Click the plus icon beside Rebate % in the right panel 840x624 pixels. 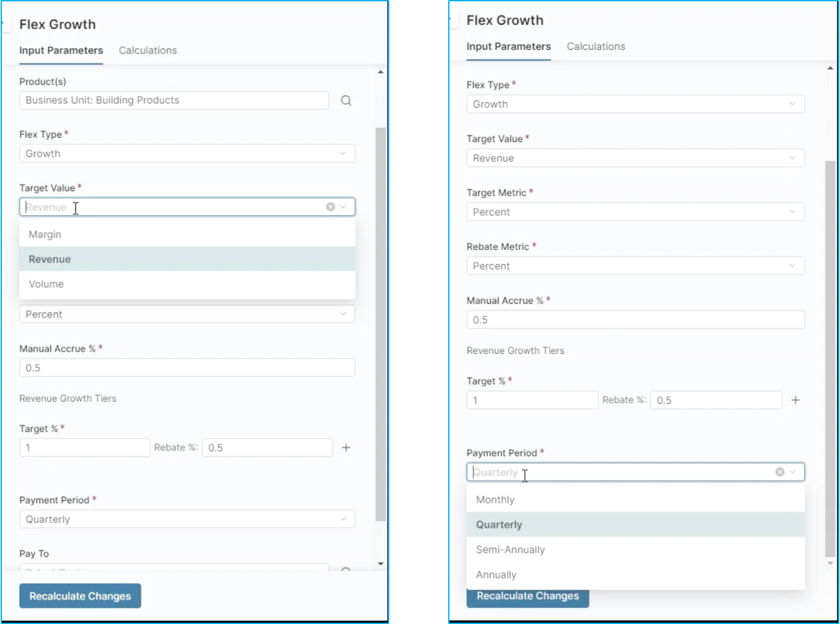795,400
